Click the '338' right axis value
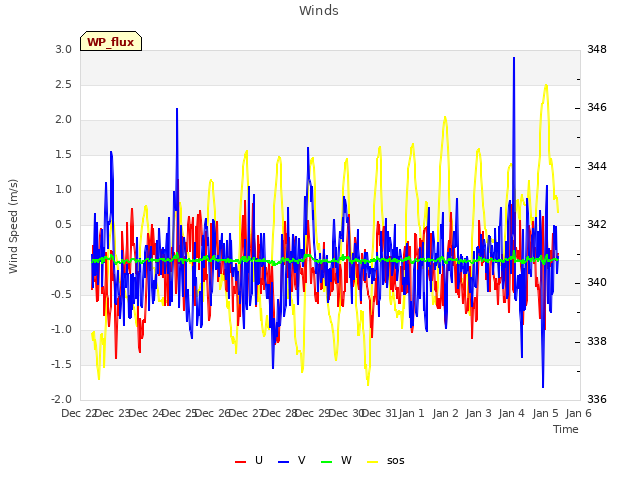Image resolution: width=640 pixels, height=480 pixels. click(x=597, y=342)
